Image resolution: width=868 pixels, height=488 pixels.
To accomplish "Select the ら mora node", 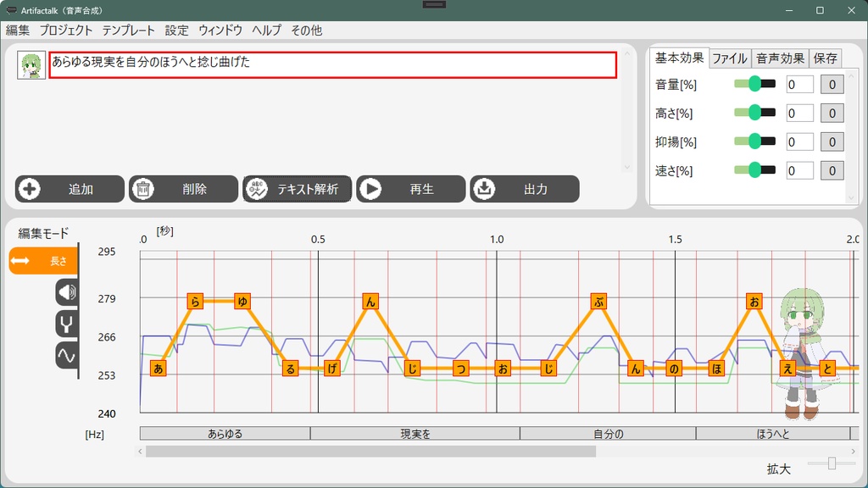I will point(195,302).
